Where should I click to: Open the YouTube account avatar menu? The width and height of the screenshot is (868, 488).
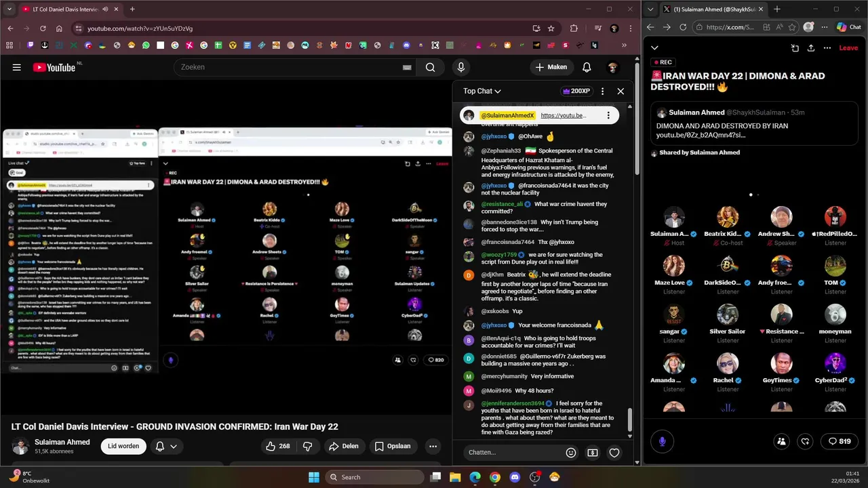[x=612, y=67]
